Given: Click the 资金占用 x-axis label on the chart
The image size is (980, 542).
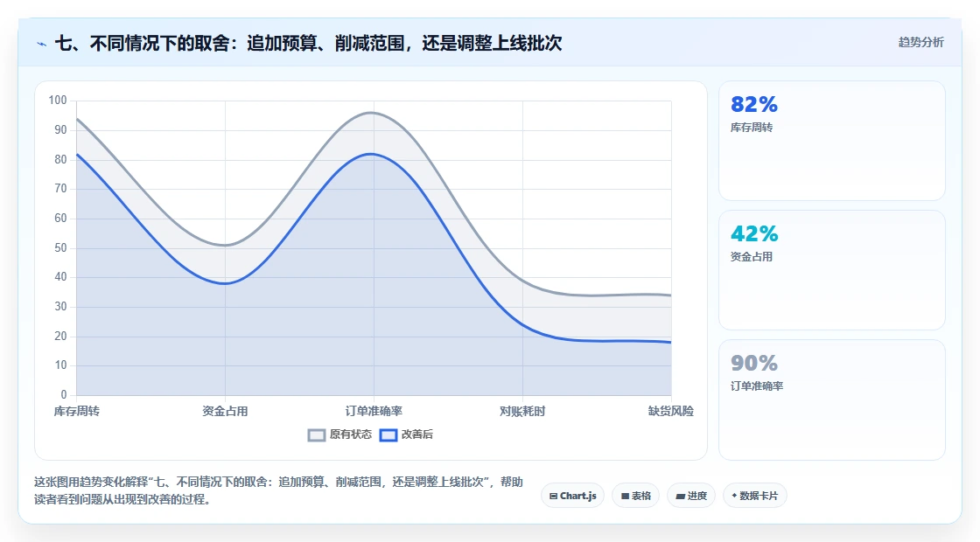Looking at the screenshot, I should pos(225,411).
